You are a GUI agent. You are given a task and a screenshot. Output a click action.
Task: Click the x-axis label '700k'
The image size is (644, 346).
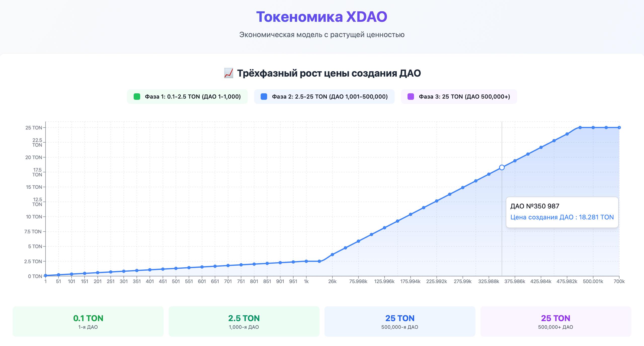point(619,281)
